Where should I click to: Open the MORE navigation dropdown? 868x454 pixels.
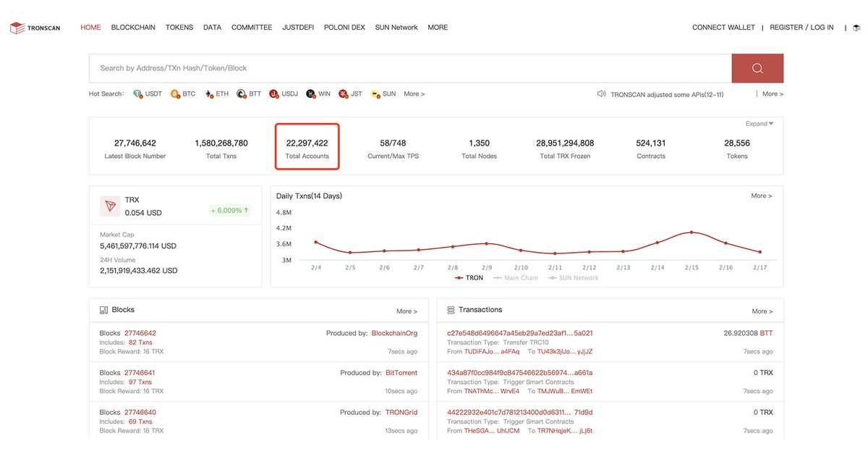pos(438,28)
